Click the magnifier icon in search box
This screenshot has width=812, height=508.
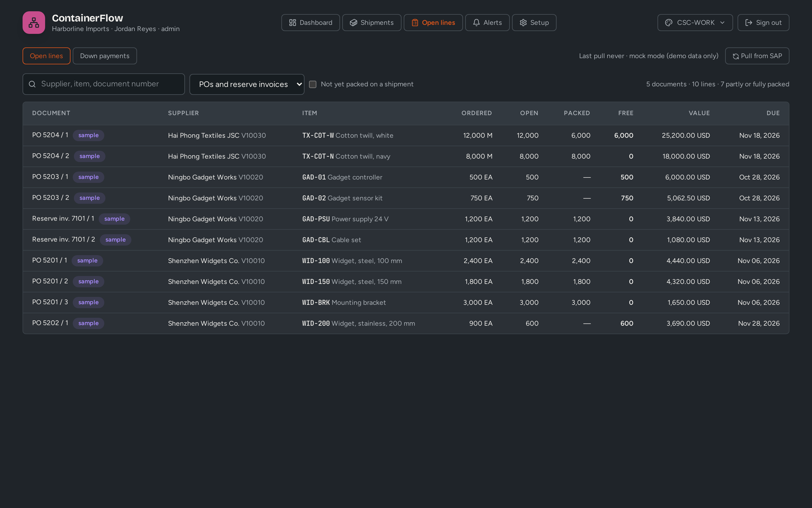[32, 84]
